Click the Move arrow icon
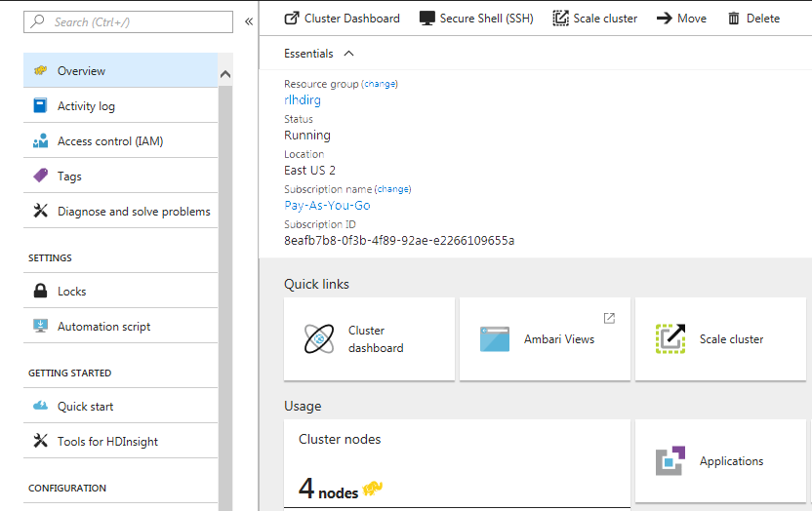Image resolution: width=812 pixels, height=511 pixels. (x=665, y=19)
